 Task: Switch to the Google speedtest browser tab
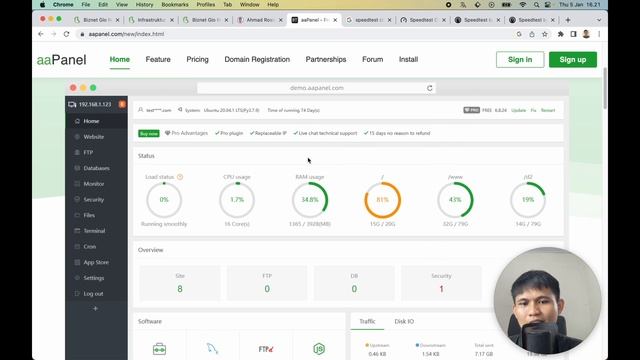click(369, 20)
